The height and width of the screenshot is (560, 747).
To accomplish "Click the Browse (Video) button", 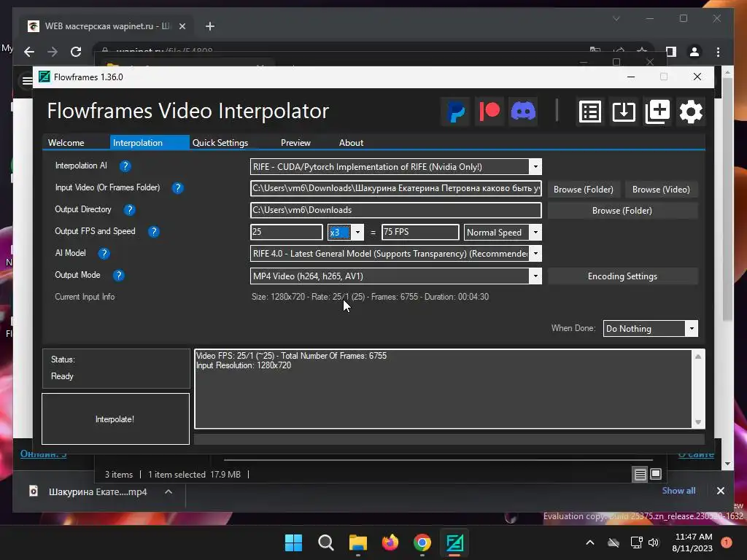I will pos(661,190).
